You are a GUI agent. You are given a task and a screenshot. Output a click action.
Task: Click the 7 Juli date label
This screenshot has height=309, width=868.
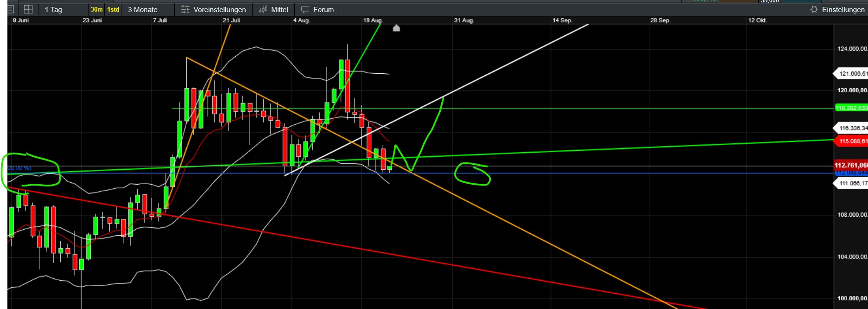tap(160, 20)
